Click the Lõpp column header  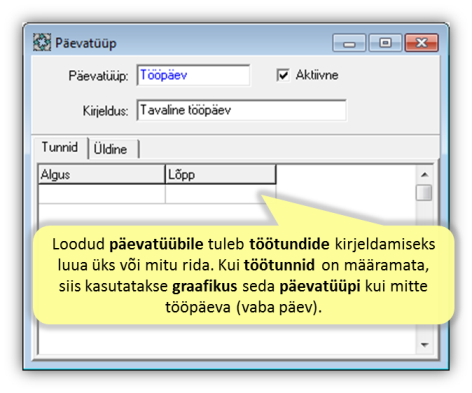coord(221,174)
